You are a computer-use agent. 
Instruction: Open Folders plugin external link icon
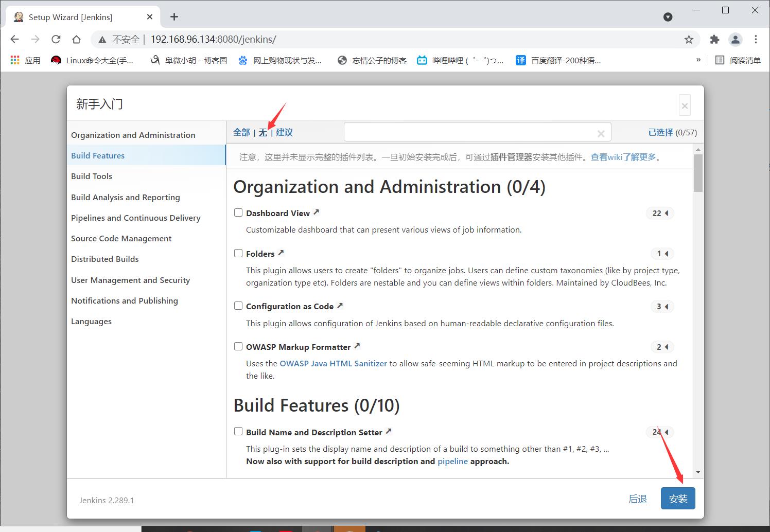click(x=281, y=253)
